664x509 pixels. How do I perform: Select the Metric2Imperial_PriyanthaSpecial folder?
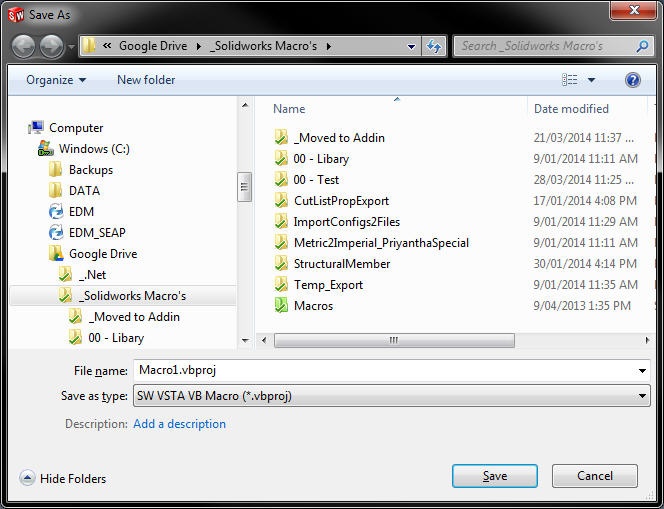pyautogui.click(x=381, y=243)
